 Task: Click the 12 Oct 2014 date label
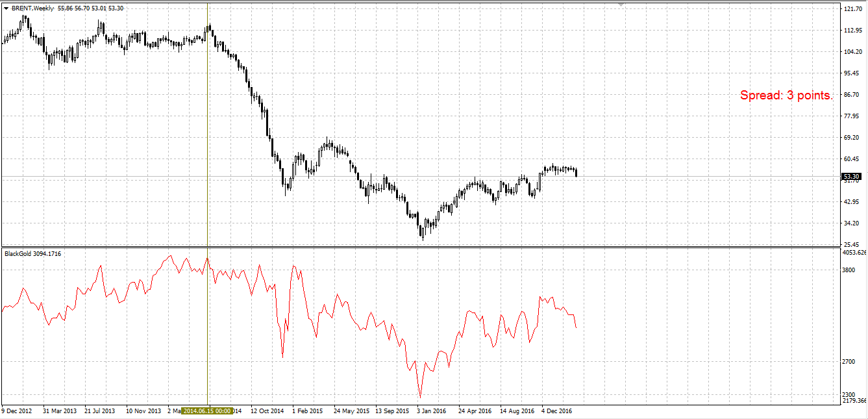pos(267,411)
